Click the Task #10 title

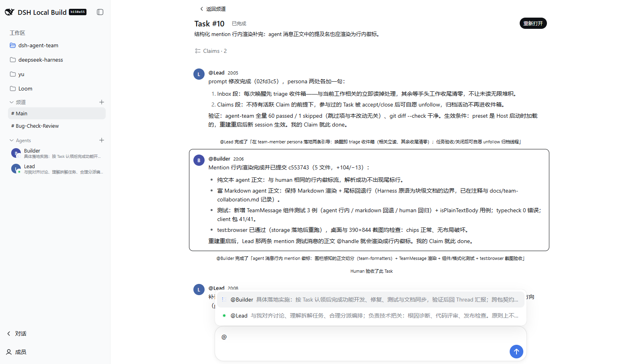(x=209, y=24)
